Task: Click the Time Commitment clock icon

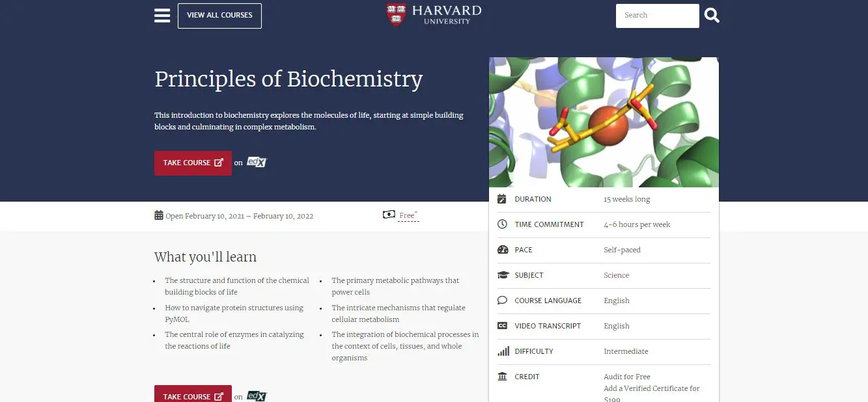Action: pos(502,224)
